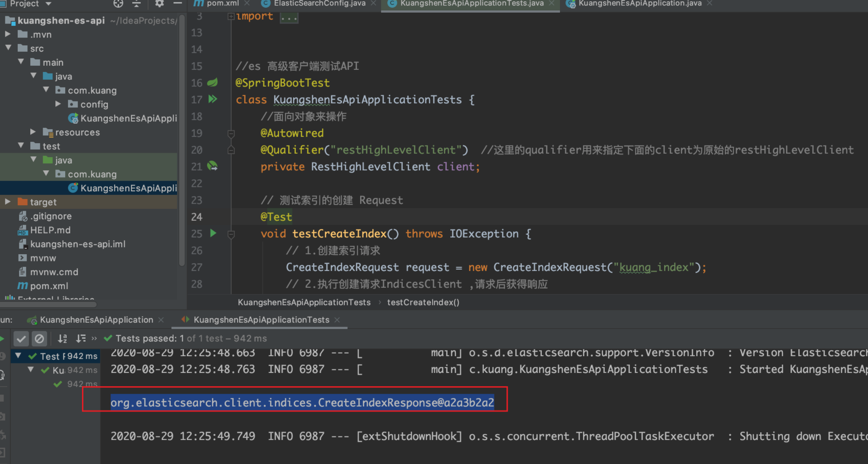Select .gitignore file in tree
The width and height of the screenshot is (868, 464).
[51, 216]
